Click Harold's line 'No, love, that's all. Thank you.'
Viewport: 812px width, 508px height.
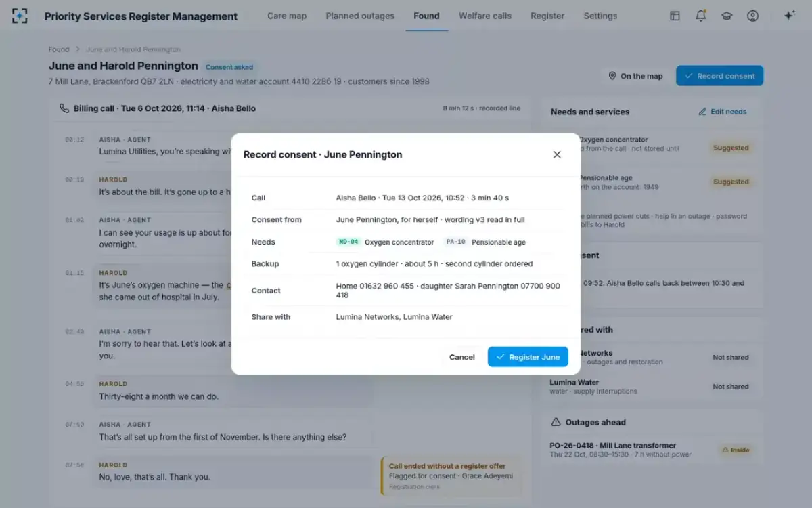[x=155, y=477]
